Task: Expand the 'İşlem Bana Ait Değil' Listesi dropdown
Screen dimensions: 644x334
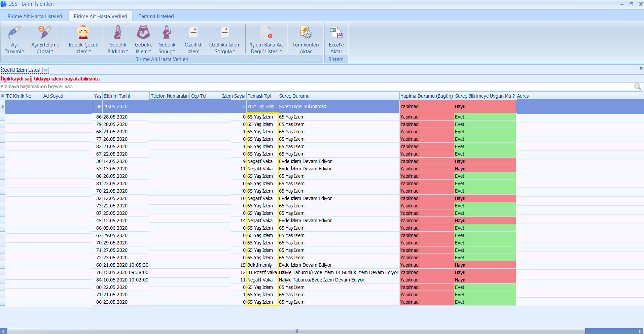Action: coord(281,52)
